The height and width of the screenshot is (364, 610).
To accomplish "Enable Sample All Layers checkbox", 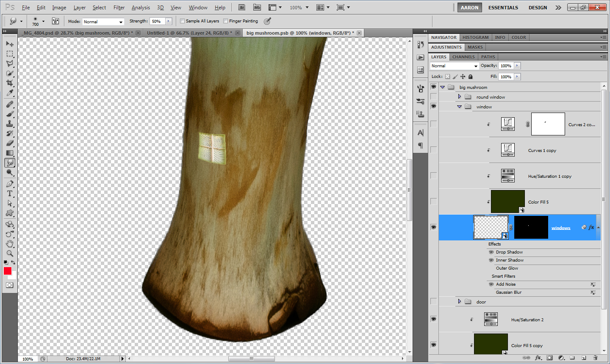I will click(183, 21).
